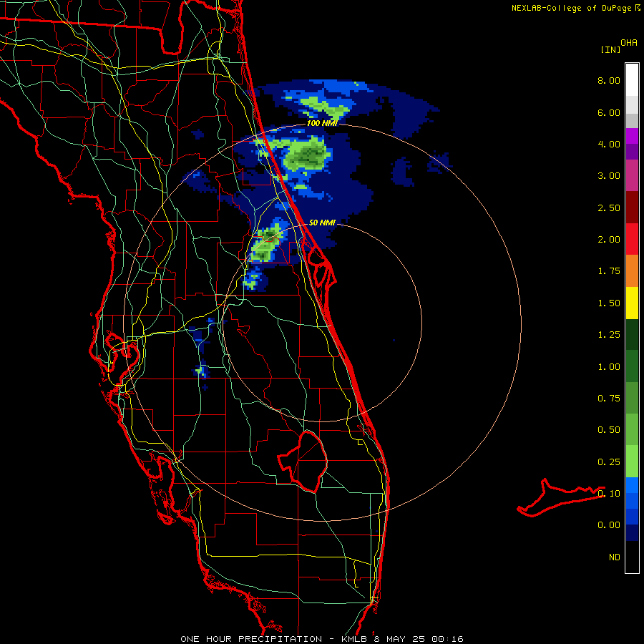The height and width of the screenshot is (644, 644).
Task: Click the 0.75 legend value
Action: pyautogui.click(x=609, y=399)
